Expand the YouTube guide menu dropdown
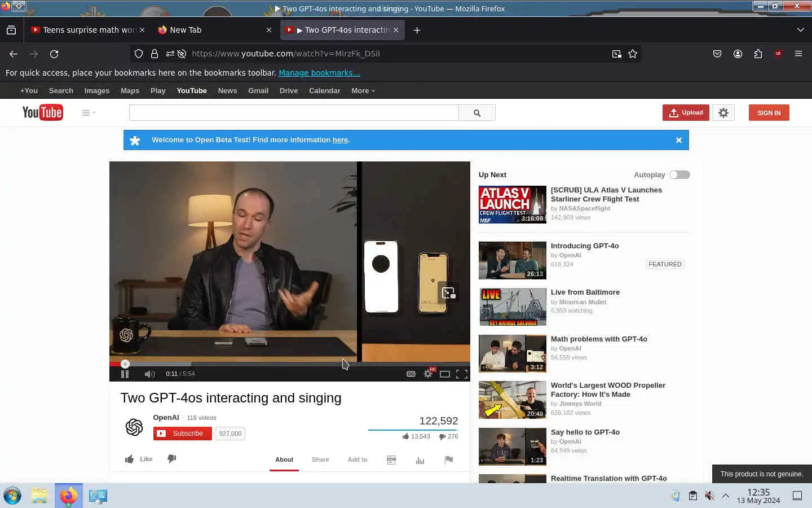The height and width of the screenshot is (508, 812). pos(89,113)
